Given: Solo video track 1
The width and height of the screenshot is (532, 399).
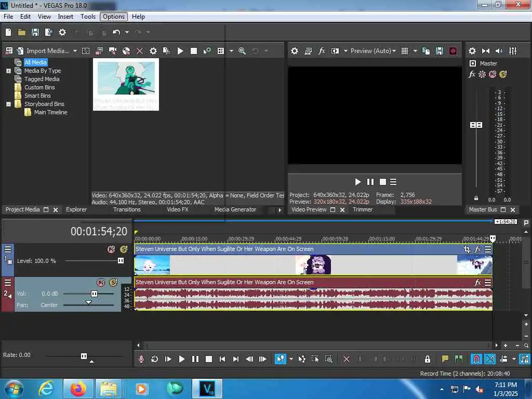Looking at the screenshot, I should pos(124,249).
